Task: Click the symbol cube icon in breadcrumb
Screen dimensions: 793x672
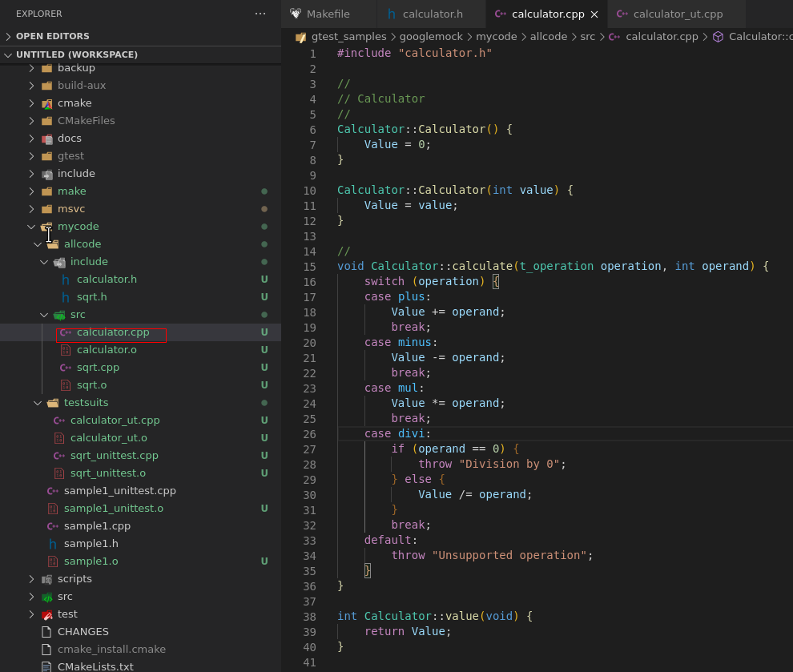Action: click(x=719, y=37)
